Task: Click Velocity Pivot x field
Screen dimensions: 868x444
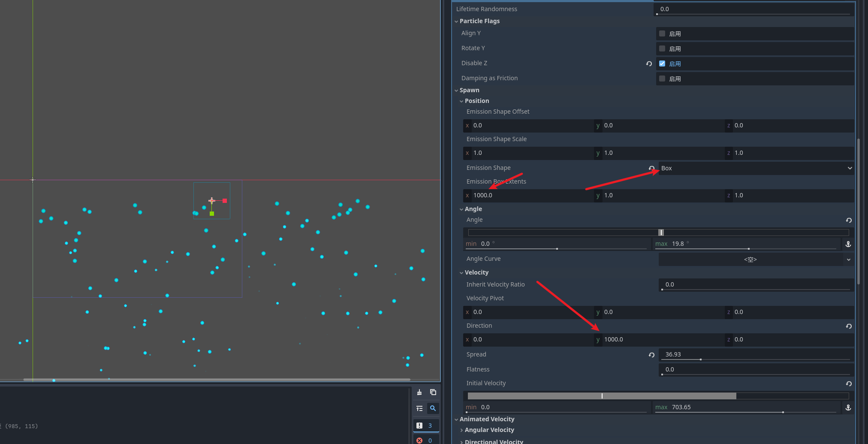Action: tap(529, 312)
